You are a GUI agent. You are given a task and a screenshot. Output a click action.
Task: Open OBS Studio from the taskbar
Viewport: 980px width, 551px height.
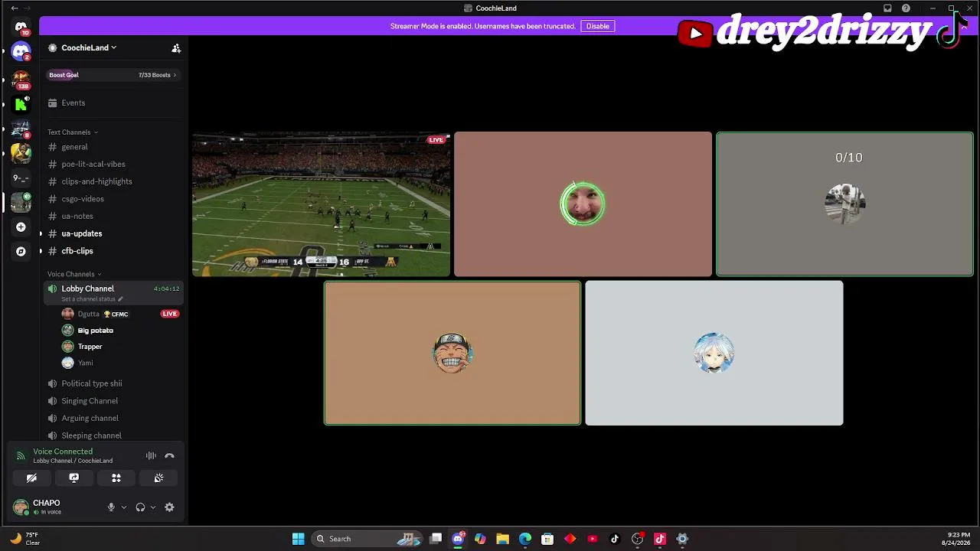(637, 539)
